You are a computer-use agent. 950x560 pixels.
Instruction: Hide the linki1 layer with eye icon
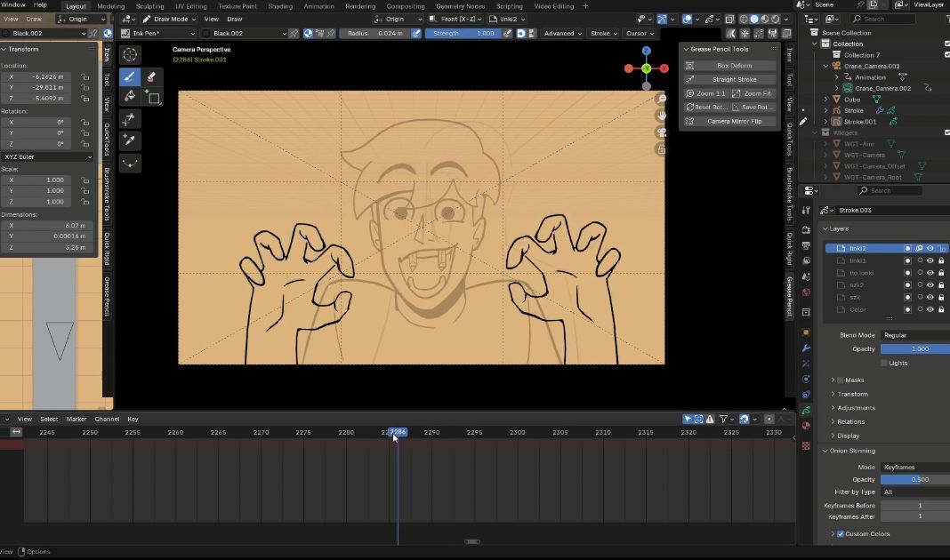pyautogui.click(x=930, y=260)
